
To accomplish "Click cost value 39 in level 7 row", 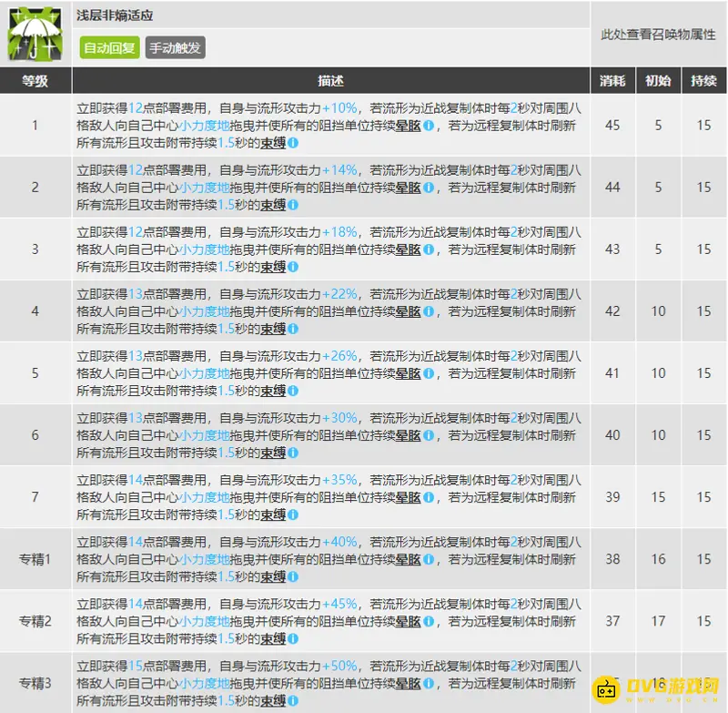I will (x=612, y=497).
